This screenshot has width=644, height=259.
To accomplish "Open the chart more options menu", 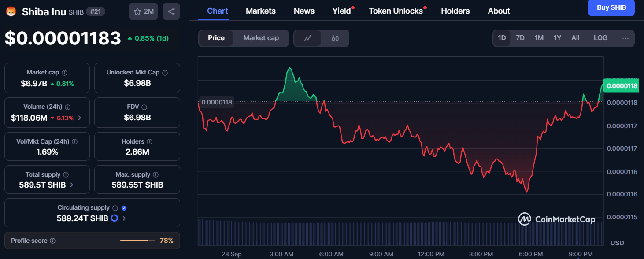I will pos(625,38).
